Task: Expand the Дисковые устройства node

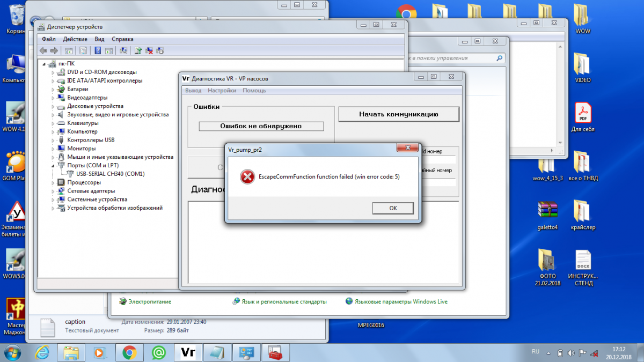Action: pyautogui.click(x=53, y=106)
